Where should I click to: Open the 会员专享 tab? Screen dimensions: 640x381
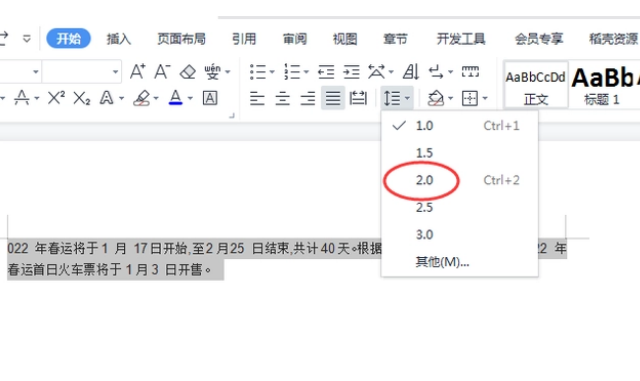point(539,39)
